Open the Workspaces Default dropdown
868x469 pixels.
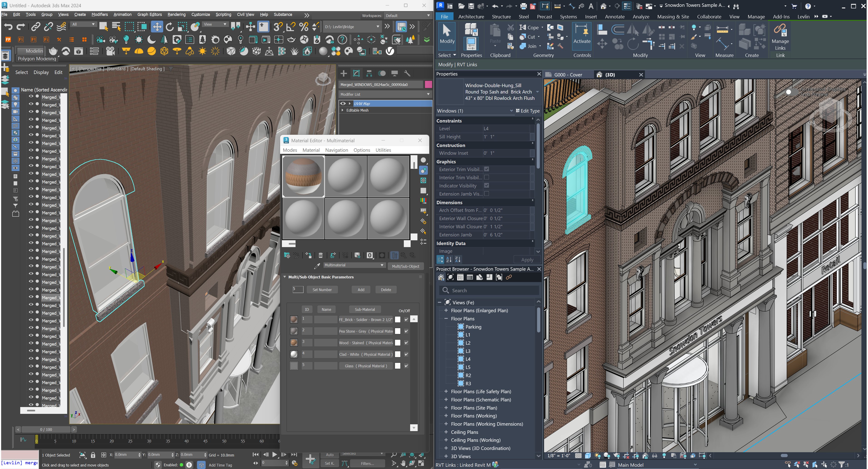(408, 15)
